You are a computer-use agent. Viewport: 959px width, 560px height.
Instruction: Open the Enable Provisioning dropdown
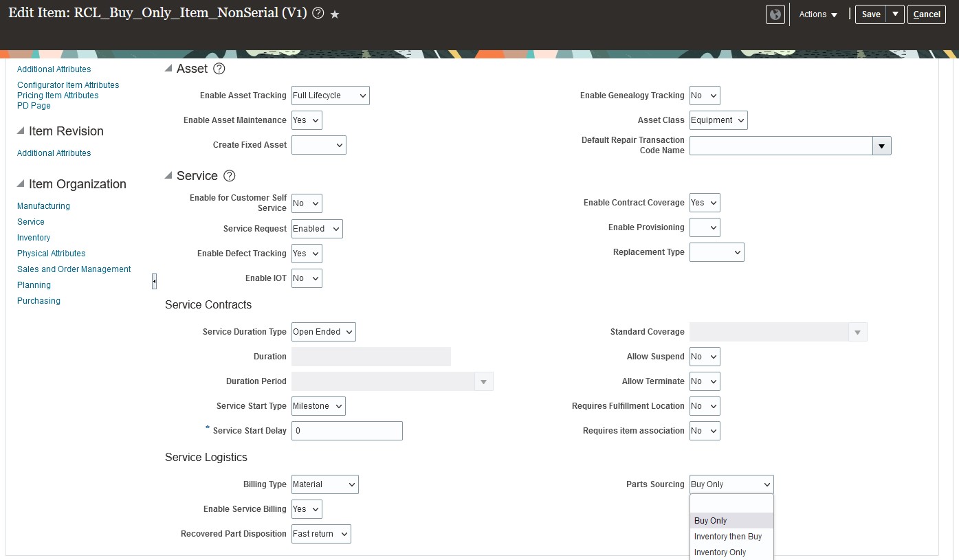click(x=705, y=227)
